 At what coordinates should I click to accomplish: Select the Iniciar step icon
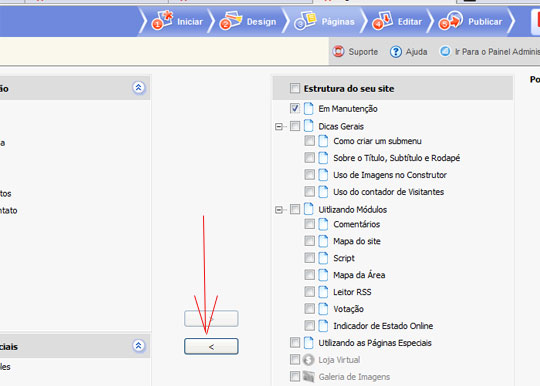click(x=163, y=20)
